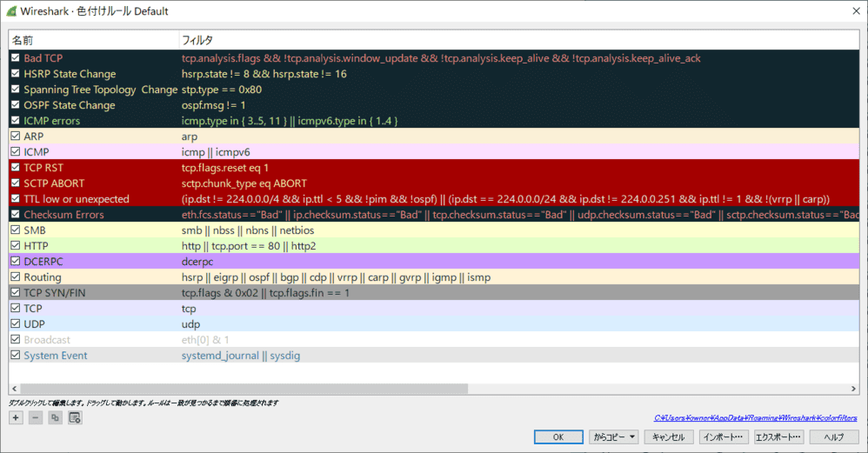Click the clear all rules icon
Image resolution: width=868 pixels, height=453 pixels.
tap(75, 418)
